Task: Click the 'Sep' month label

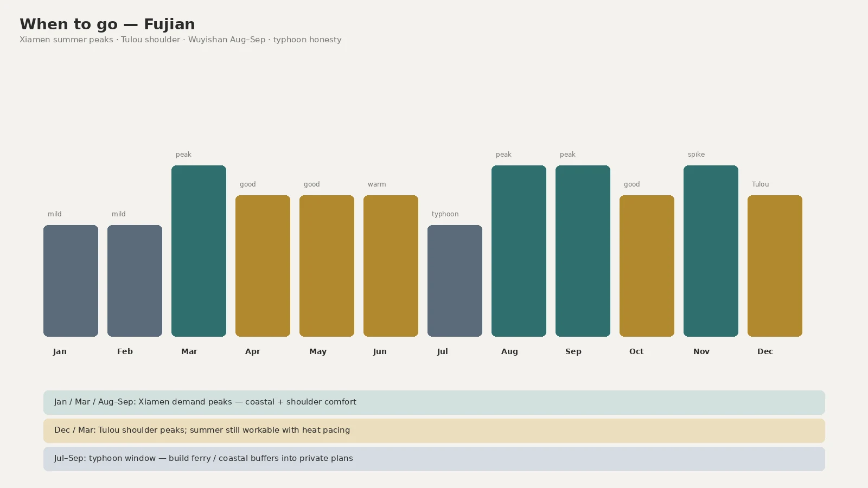Action: 573,351
